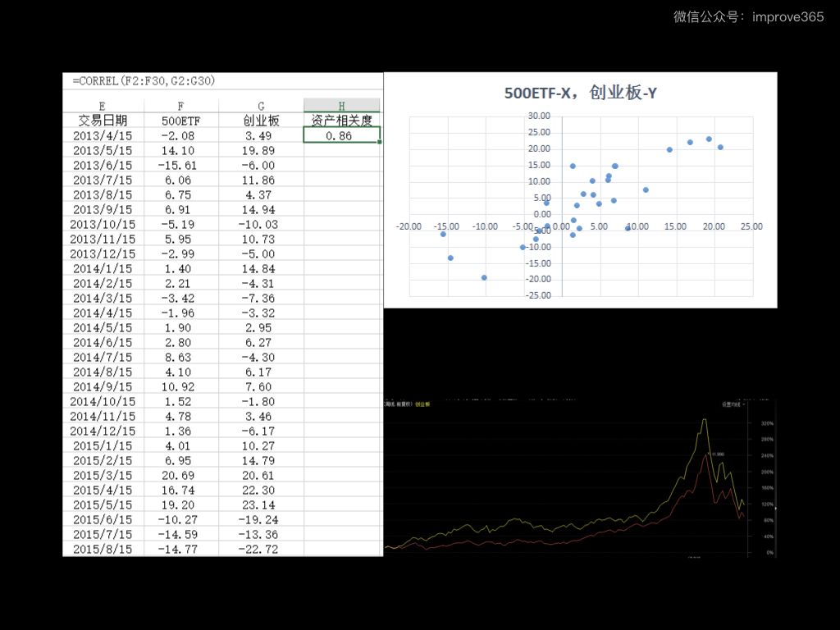Select column G header
840x630 pixels.
(261, 106)
